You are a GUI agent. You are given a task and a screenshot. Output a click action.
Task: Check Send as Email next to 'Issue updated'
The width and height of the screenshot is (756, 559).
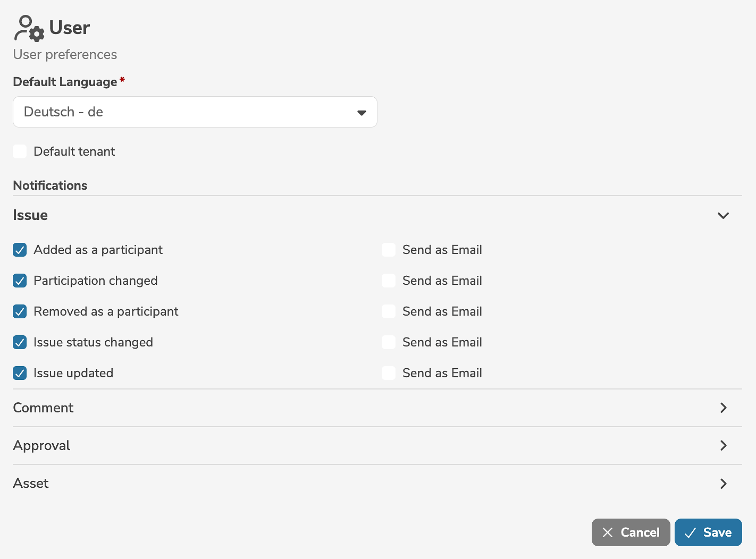[389, 373]
